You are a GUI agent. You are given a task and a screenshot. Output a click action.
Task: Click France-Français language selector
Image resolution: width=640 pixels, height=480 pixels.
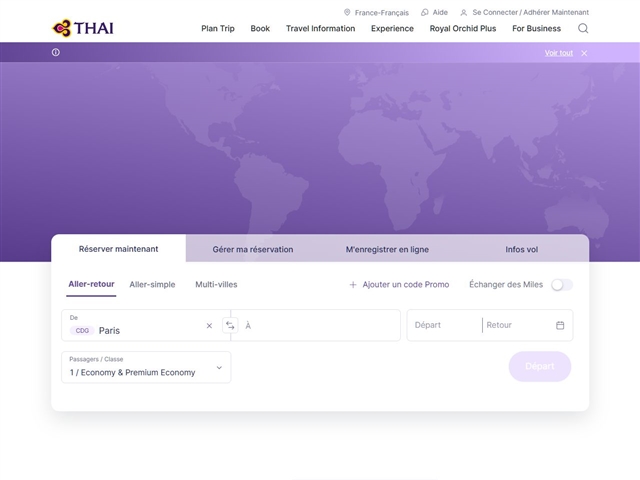pos(382,13)
